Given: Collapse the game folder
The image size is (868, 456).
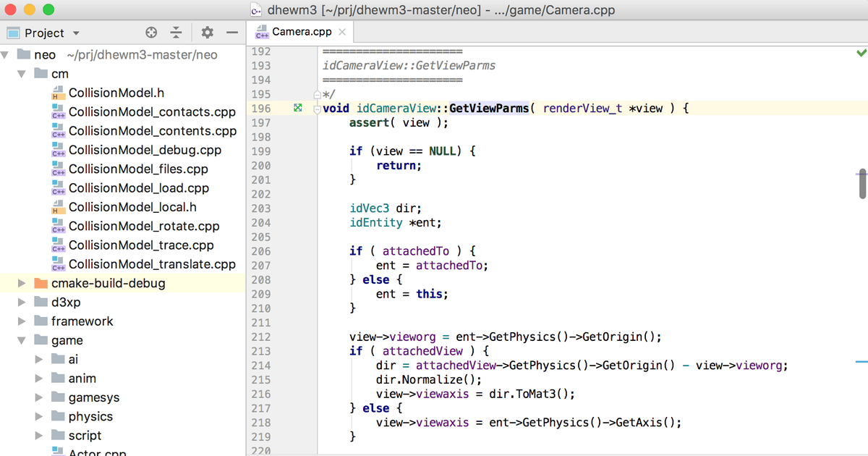Looking at the screenshot, I should 22,340.
